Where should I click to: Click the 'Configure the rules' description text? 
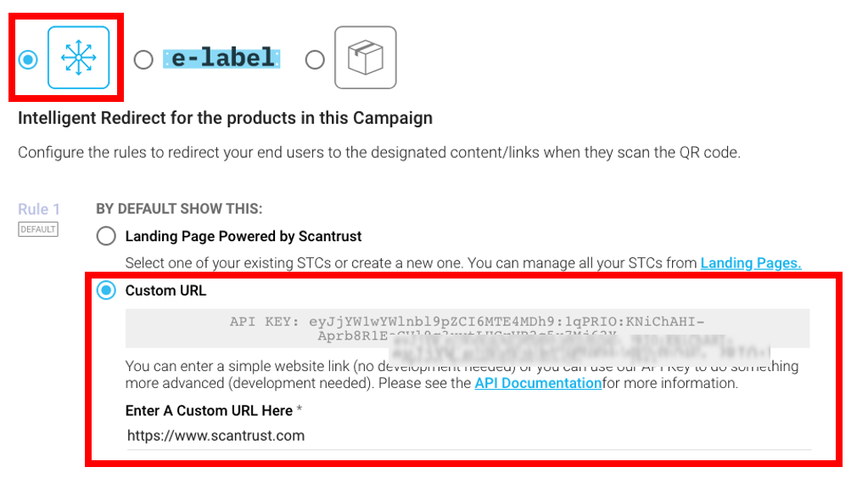coord(379,153)
